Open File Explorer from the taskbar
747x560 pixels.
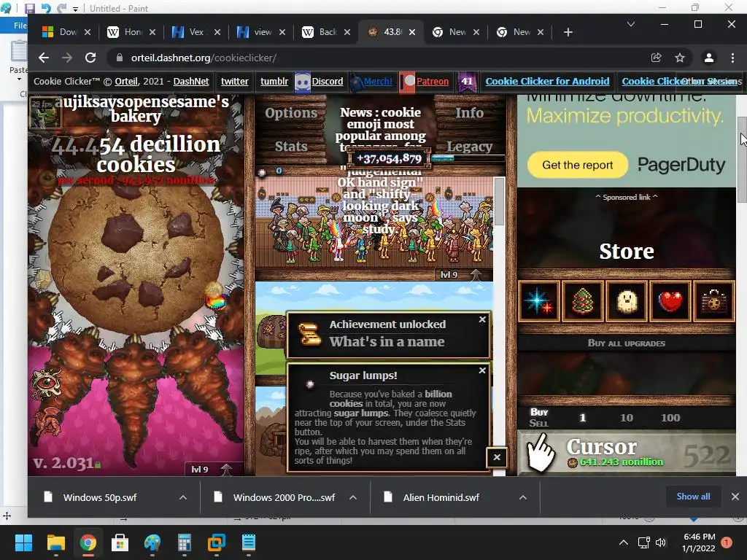click(x=55, y=542)
